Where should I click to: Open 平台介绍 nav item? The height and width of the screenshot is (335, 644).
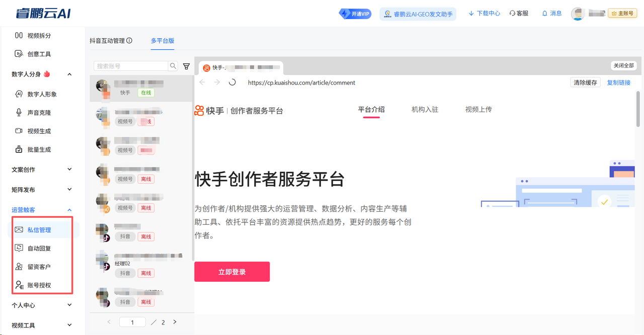click(371, 109)
